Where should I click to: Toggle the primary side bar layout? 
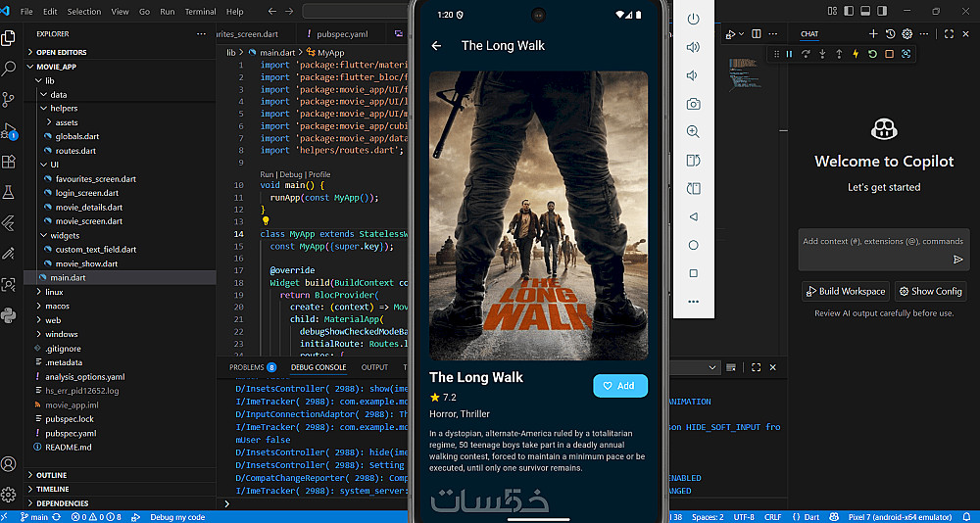click(x=849, y=11)
